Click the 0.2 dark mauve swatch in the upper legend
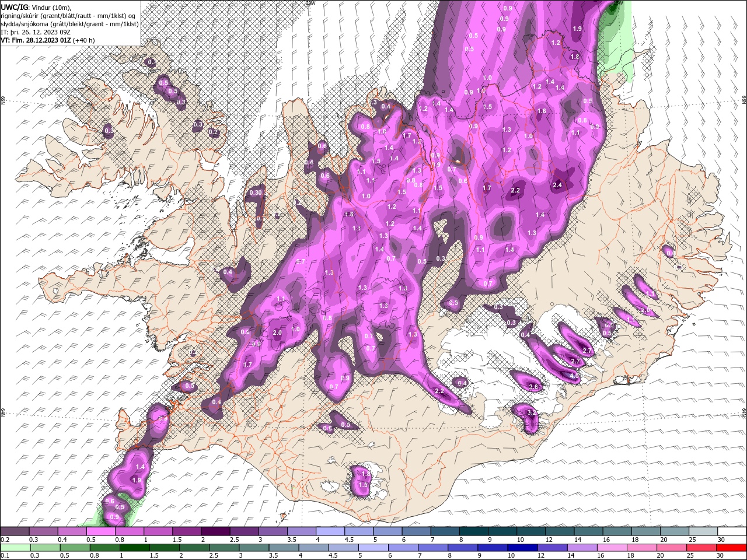Image resolution: width=747 pixels, height=560 pixels. (x=15, y=531)
